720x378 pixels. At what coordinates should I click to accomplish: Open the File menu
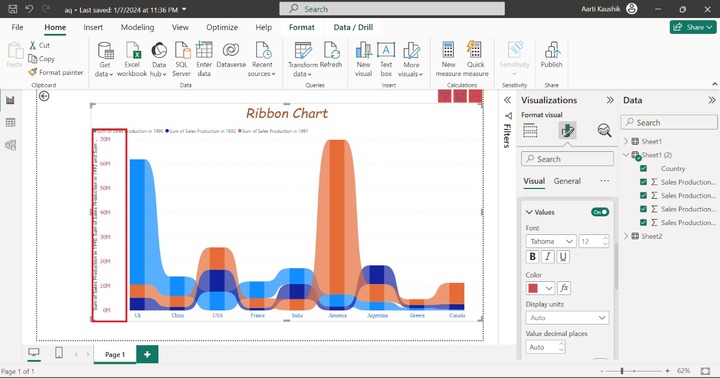(17, 27)
